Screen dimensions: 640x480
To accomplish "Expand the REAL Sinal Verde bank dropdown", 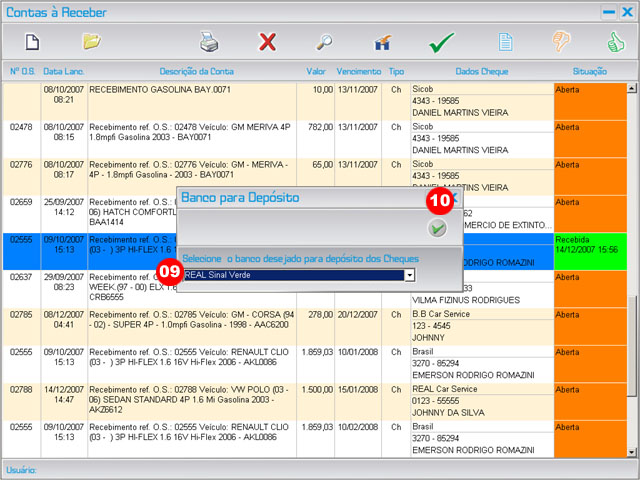I will pyautogui.click(x=409, y=274).
